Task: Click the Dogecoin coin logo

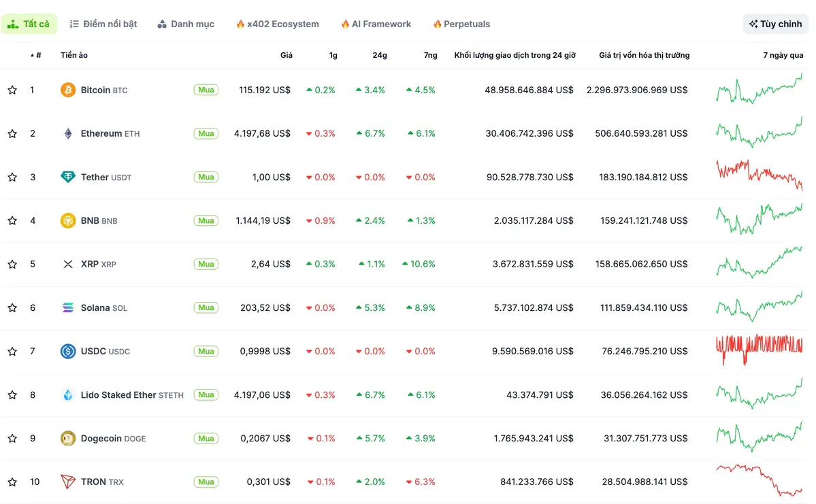Action: pyautogui.click(x=67, y=438)
